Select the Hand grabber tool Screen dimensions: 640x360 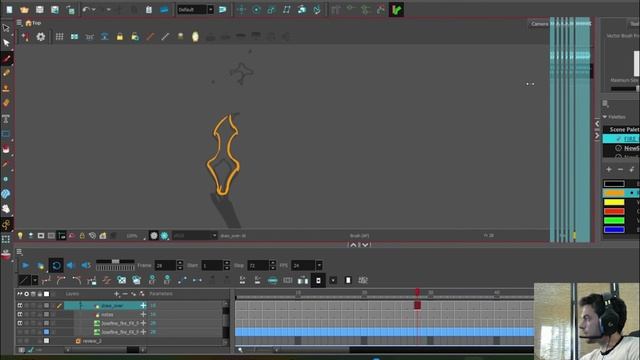[x=6, y=209]
